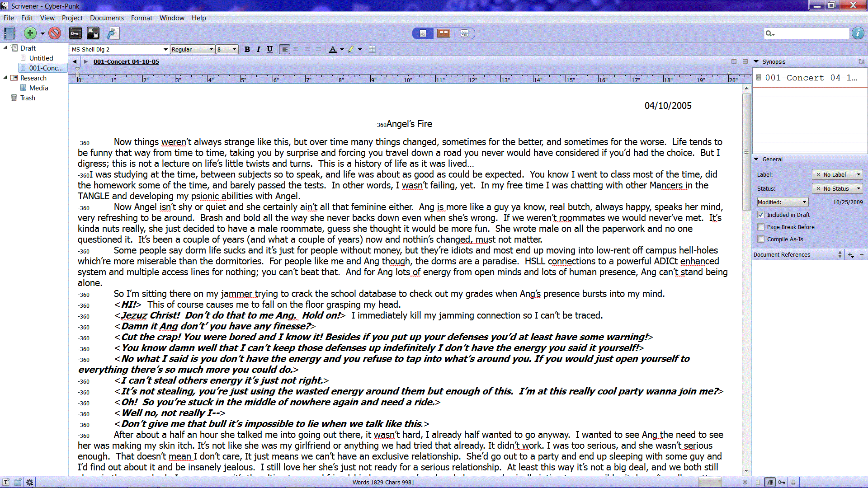Click the yellow highlight marker swatch
The width and height of the screenshot is (868, 488).
(x=351, y=49)
